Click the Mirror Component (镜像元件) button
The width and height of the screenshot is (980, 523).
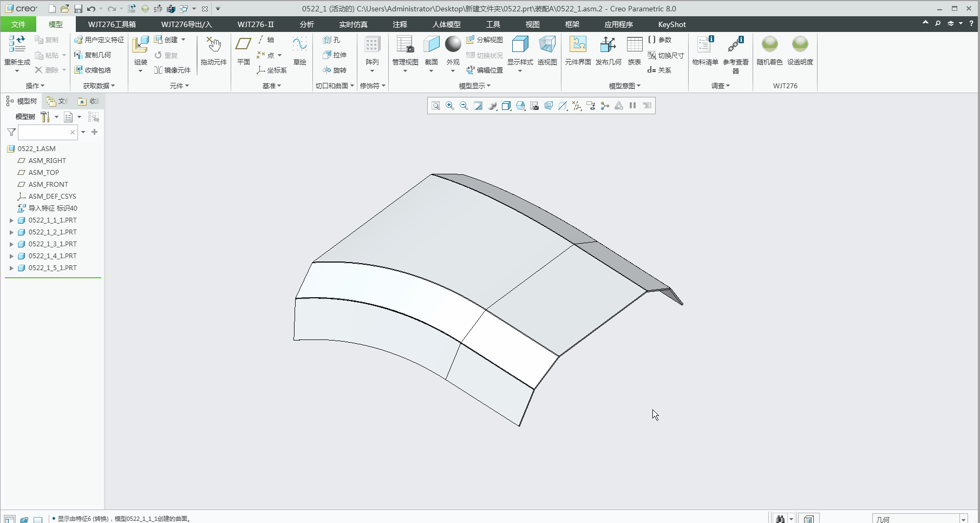pyautogui.click(x=172, y=70)
